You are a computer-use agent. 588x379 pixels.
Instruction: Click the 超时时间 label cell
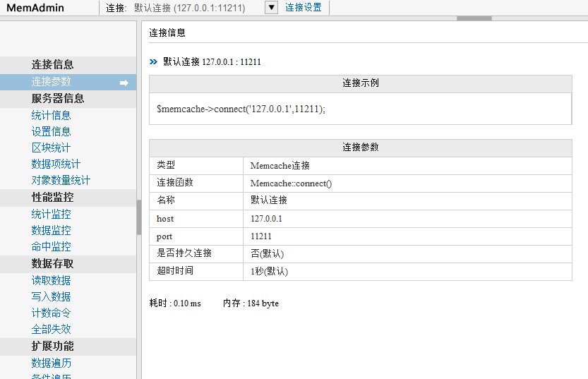(x=196, y=272)
